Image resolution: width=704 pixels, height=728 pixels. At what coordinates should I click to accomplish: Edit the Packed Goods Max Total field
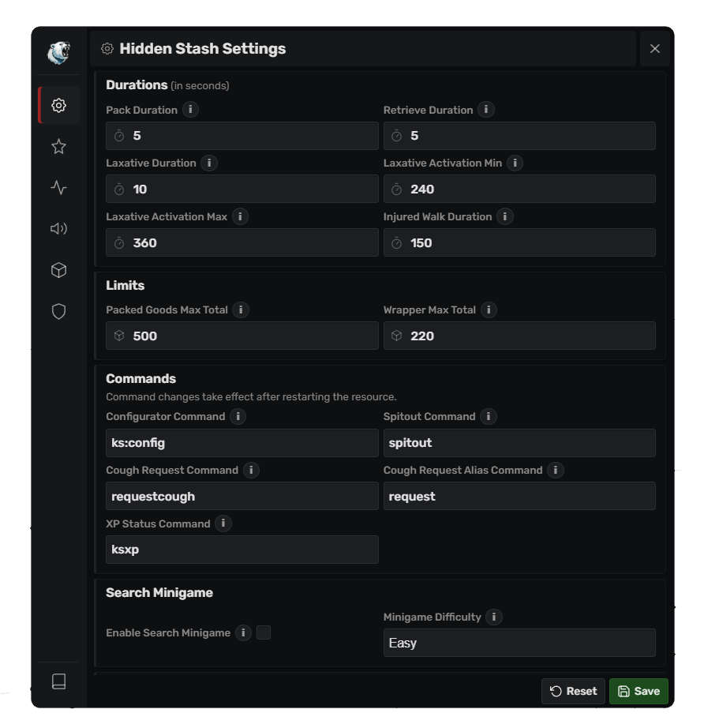[242, 336]
